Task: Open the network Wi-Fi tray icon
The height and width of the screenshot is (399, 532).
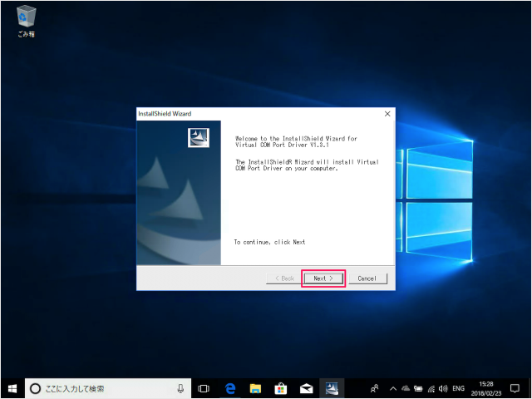Action: pyautogui.click(x=431, y=389)
